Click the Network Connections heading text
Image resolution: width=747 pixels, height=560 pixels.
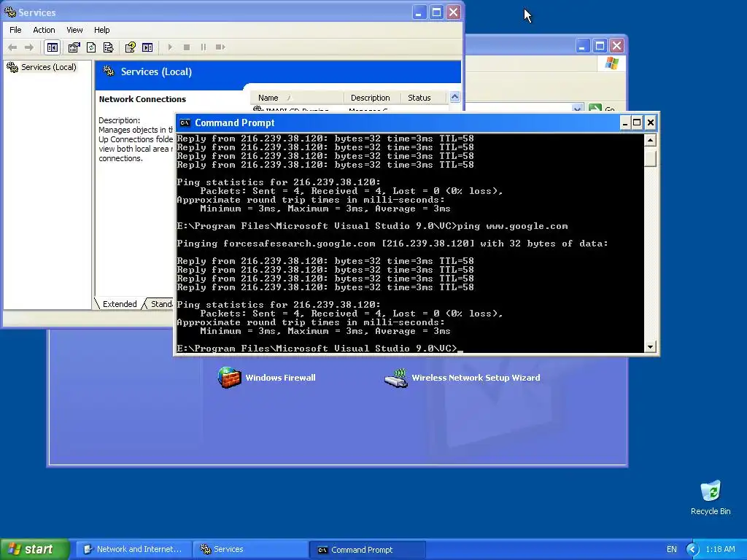[142, 99]
